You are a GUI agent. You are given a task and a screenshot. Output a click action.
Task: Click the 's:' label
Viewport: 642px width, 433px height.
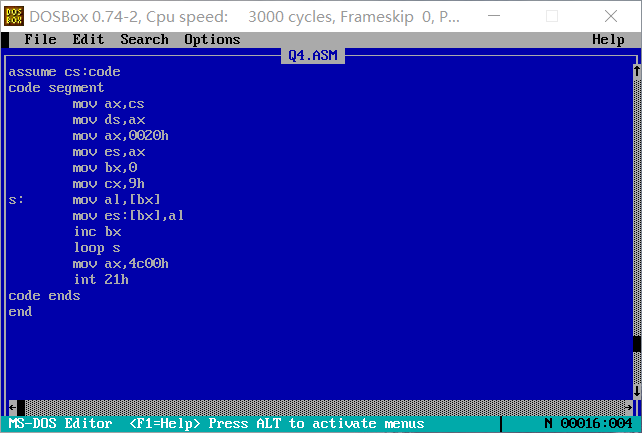(x=16, y=200)
